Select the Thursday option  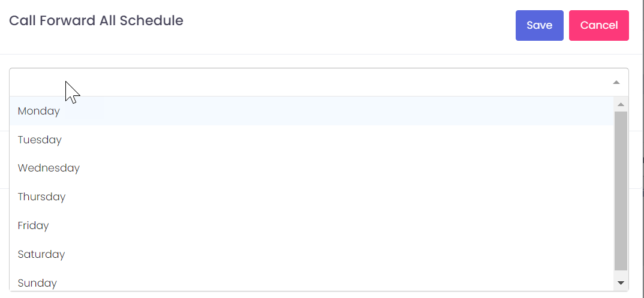click(41, 197)
